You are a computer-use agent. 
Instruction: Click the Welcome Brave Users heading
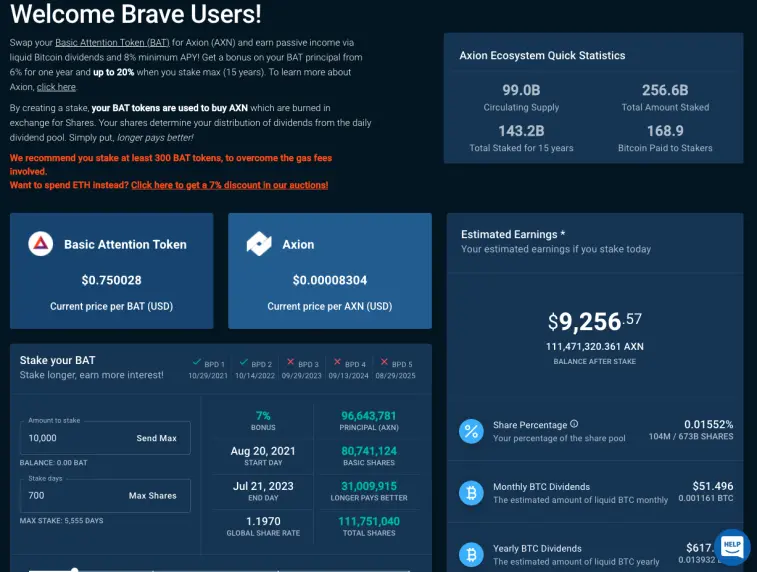pyautogui.click(x=136, y=14)
